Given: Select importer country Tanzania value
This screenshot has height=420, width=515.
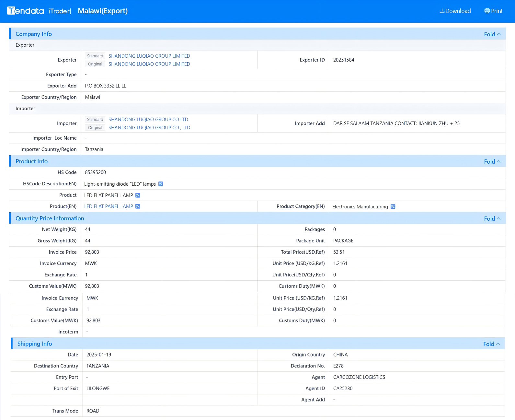Looking at the screenshot, I should pos(94,149).
